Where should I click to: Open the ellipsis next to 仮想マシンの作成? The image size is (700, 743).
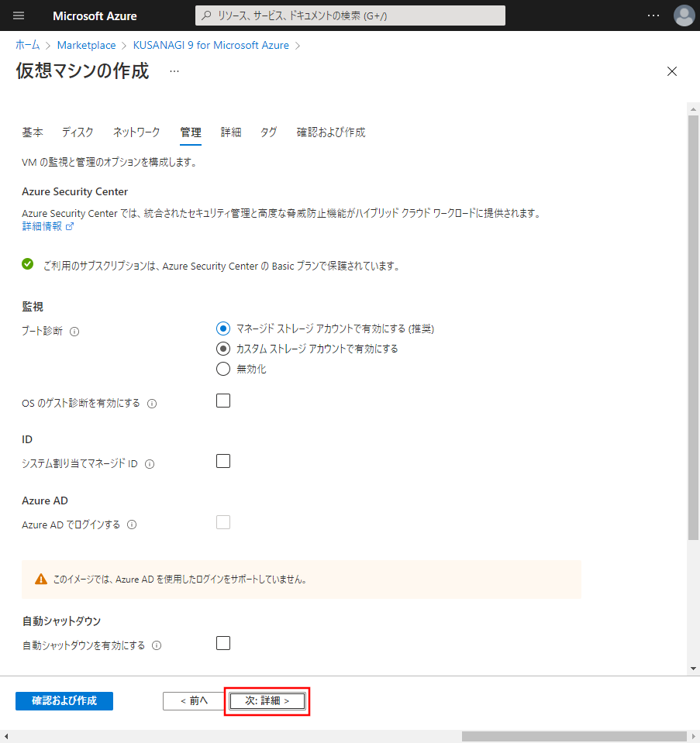point(174,71)
